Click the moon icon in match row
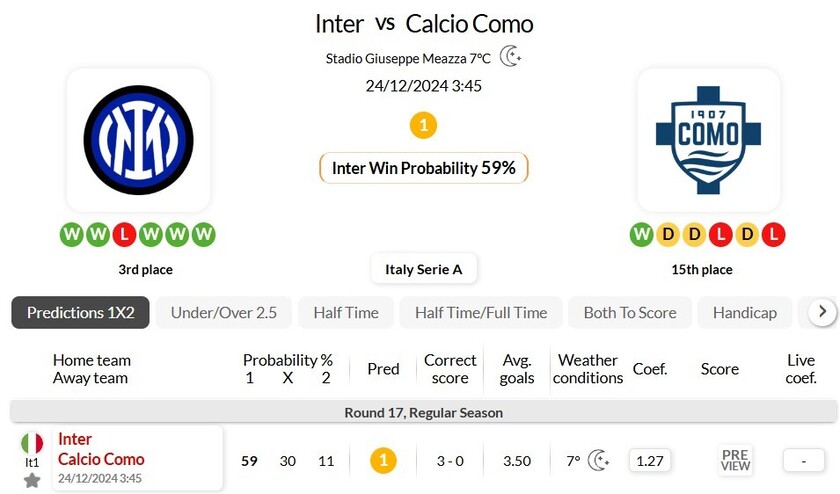 click(x=598, y=460)
